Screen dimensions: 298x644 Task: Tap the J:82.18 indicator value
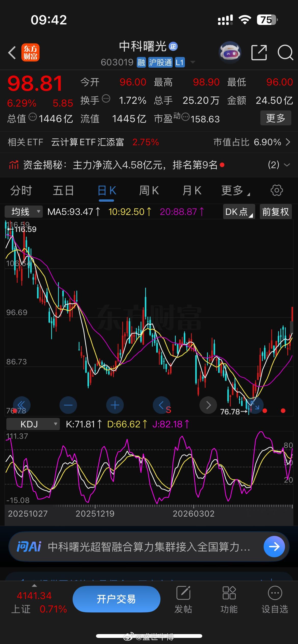click(171, 424)
